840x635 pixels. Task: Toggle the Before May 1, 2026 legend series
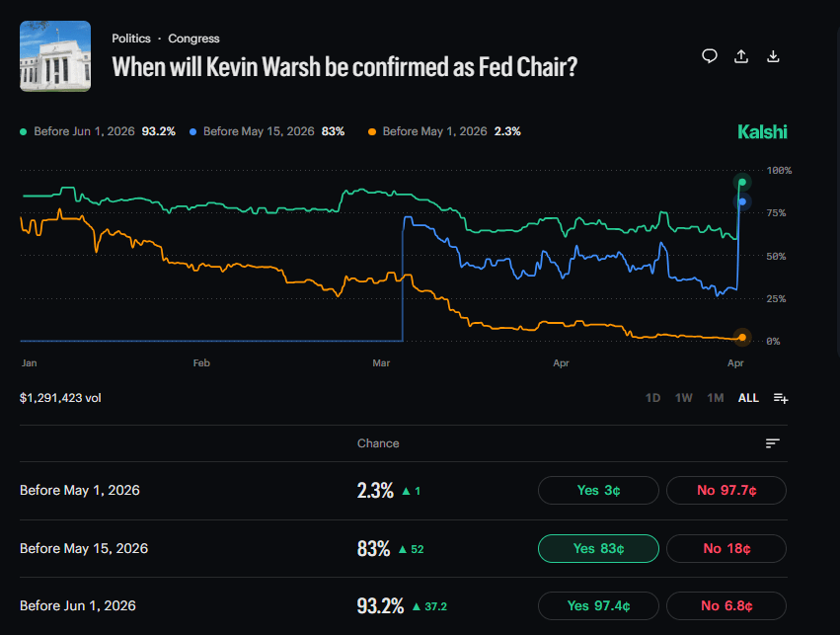pyautogui.click(x=443, y=131)
